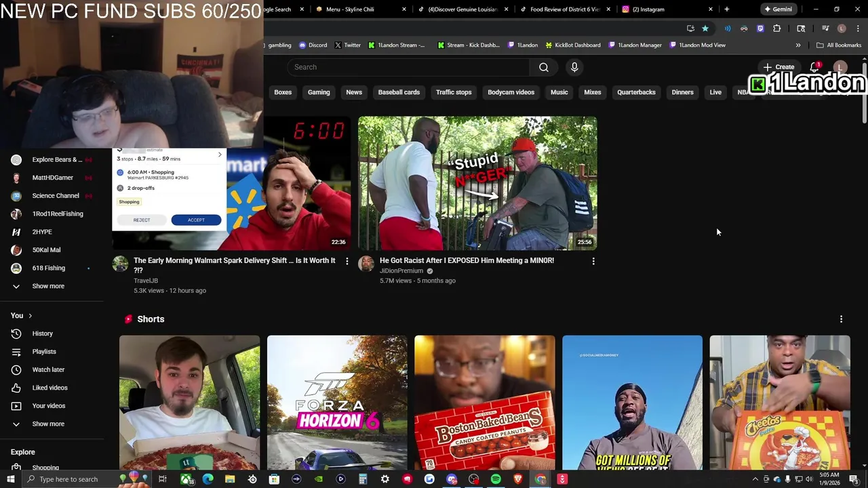
Task: Start voice search with the microphone icon
Action: tap(574, 67)
